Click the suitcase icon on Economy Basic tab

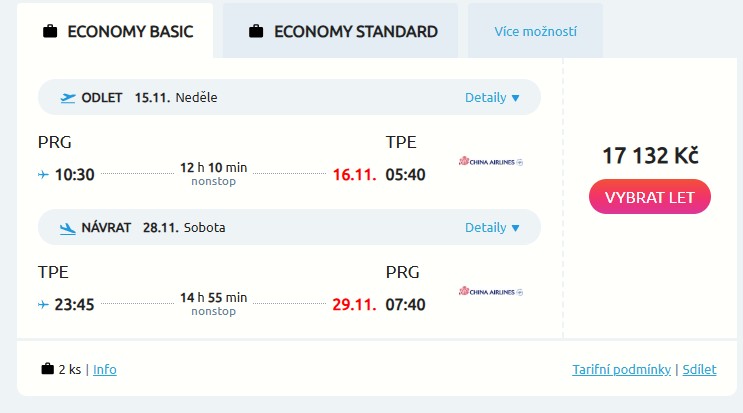point(50,31)
